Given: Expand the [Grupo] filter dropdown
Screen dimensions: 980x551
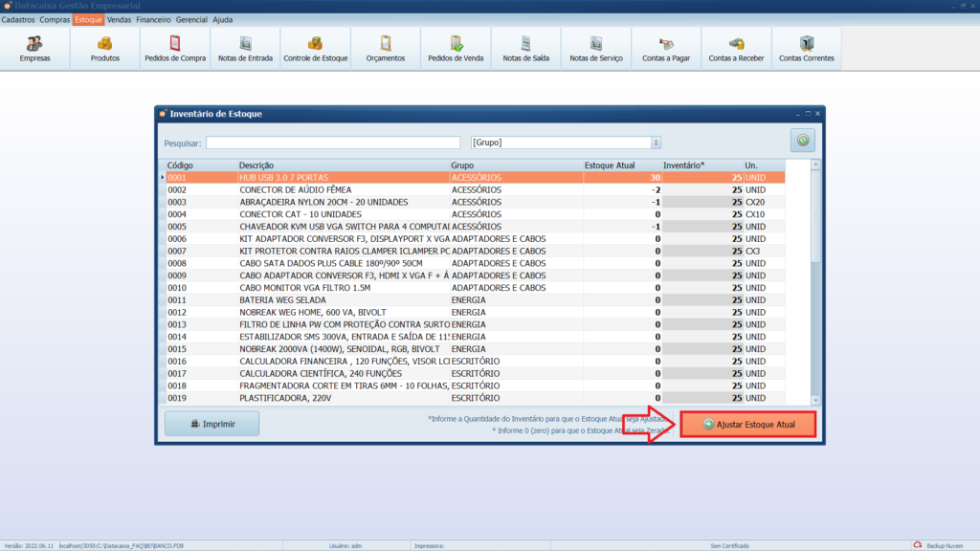Looking at the screenshot, I should tap(656, 143).
